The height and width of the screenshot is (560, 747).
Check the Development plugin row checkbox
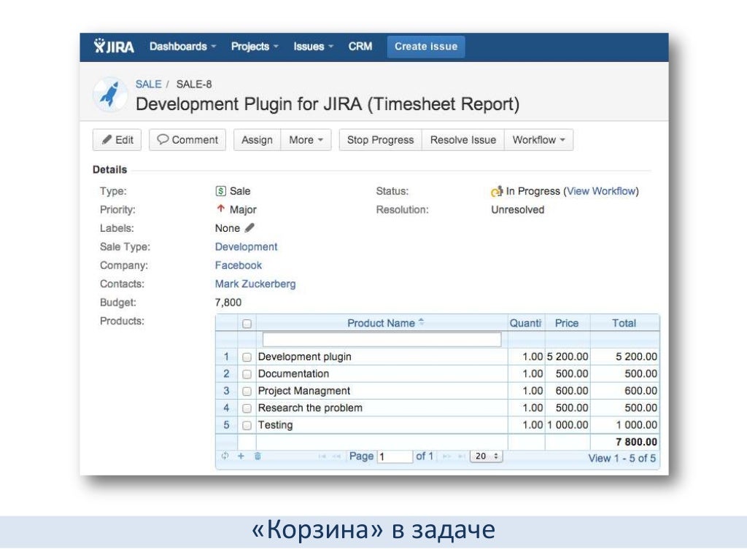tap(247, 357)
